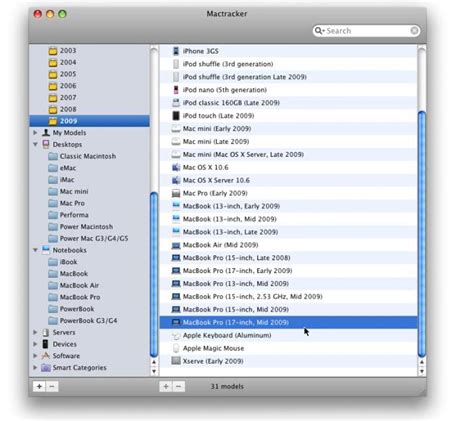The height and width of the screenshot is (421, 474).
Task: Select MacBook Pro (13-inch, Mid 2009)
Action: [x=288, y=284]
